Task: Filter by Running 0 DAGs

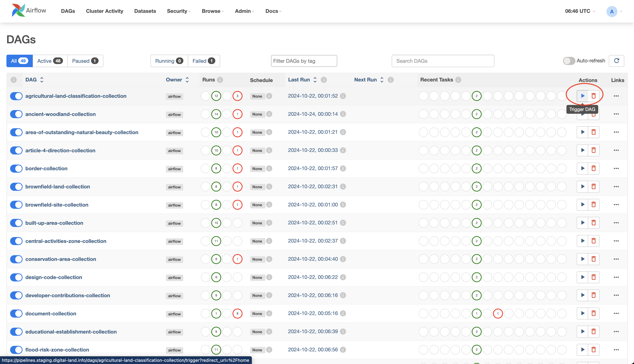Action: pyautogui.click(x=169, y=61)
